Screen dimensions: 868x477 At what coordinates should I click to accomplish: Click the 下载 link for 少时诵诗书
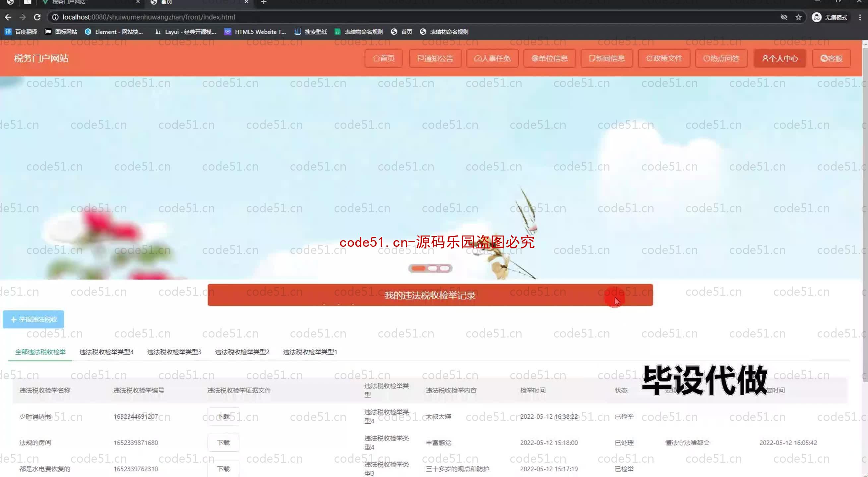point(223,416)
